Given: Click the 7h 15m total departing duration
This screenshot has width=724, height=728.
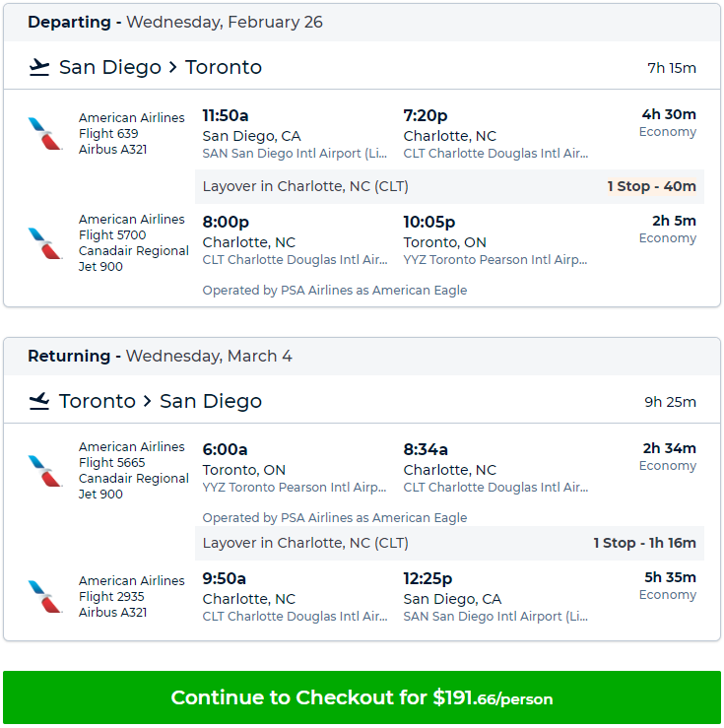Looking at the screenshot, I should (x=671, y=68).
